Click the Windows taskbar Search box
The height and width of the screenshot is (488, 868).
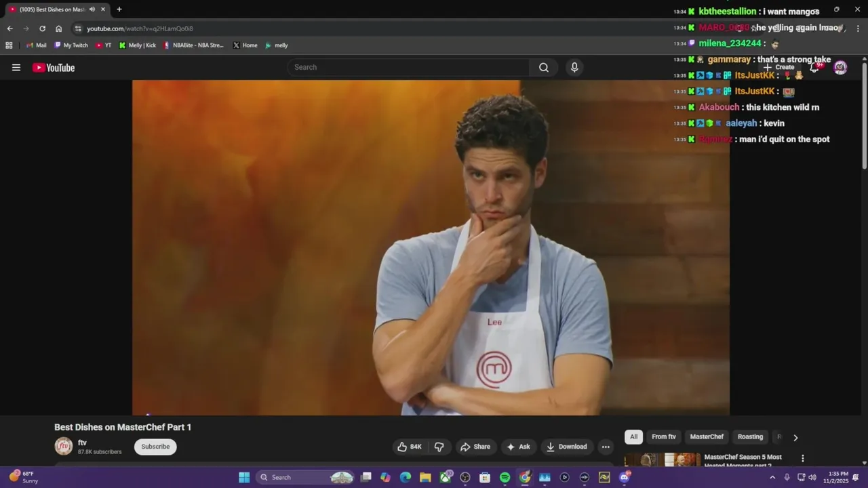(x=305, y=477)
